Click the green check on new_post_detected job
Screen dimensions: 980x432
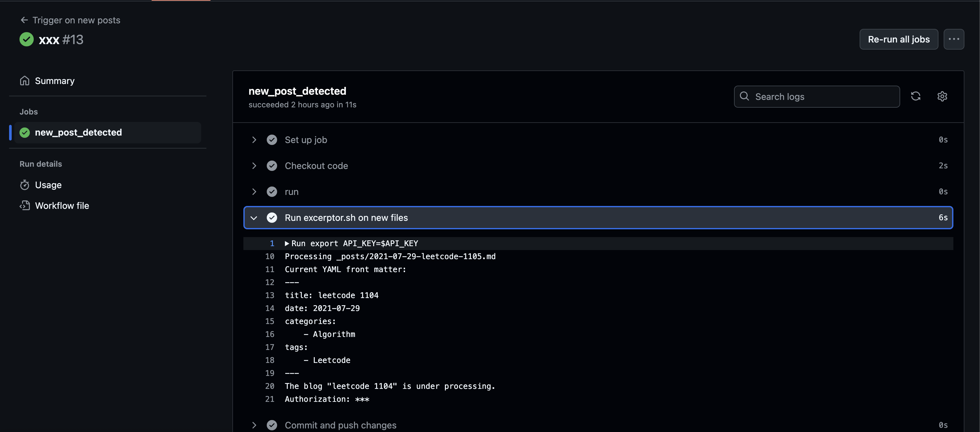tap(25, 133)
